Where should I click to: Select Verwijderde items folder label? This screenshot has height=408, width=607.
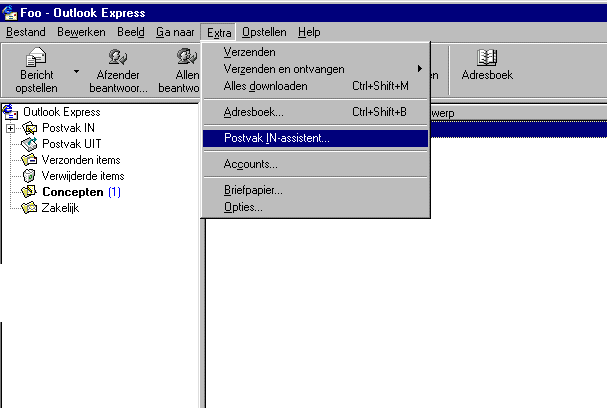[83, 176]
